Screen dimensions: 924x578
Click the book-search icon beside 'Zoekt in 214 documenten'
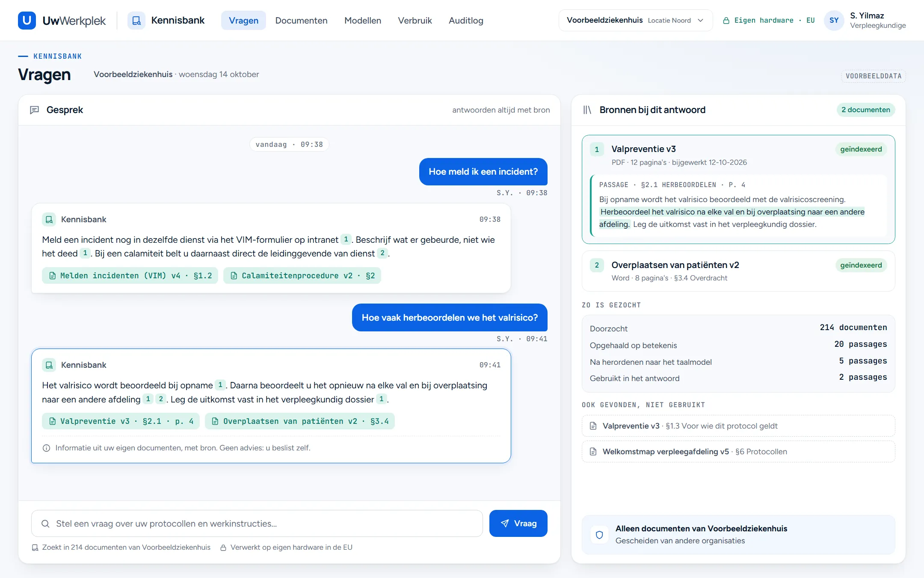click(x=35, y=548)
